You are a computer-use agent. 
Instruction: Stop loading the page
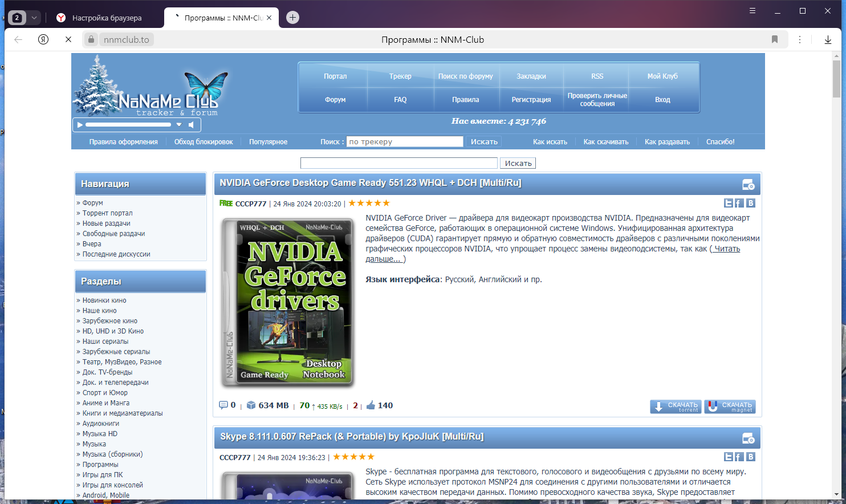click(68, 39)
